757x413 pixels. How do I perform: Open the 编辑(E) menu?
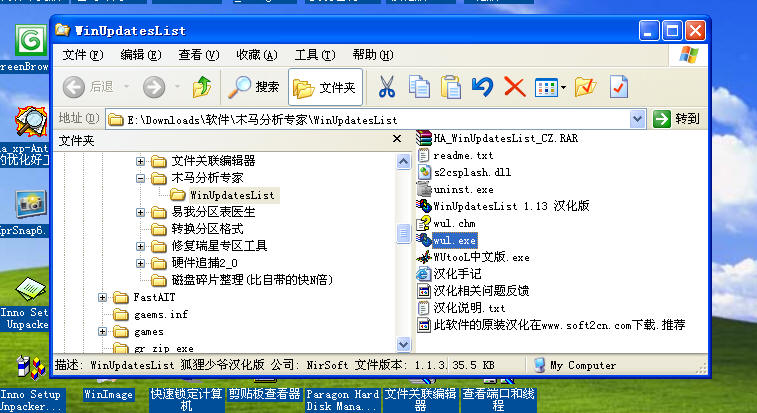point(140,55)
